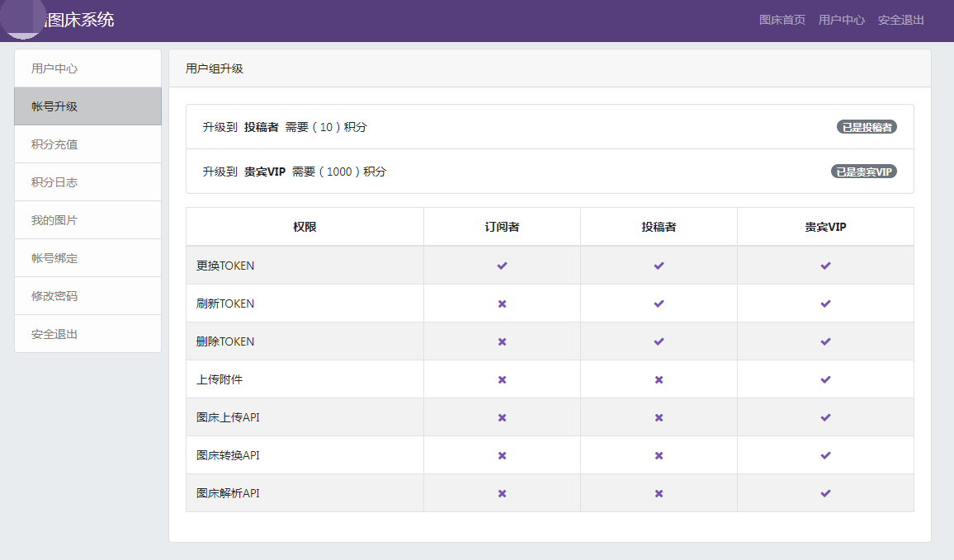The width and height of the screenshot is (954, 560).
Task: Click the X icon for 上传附件 under 投稿者
Action: [x=658, y=379]
